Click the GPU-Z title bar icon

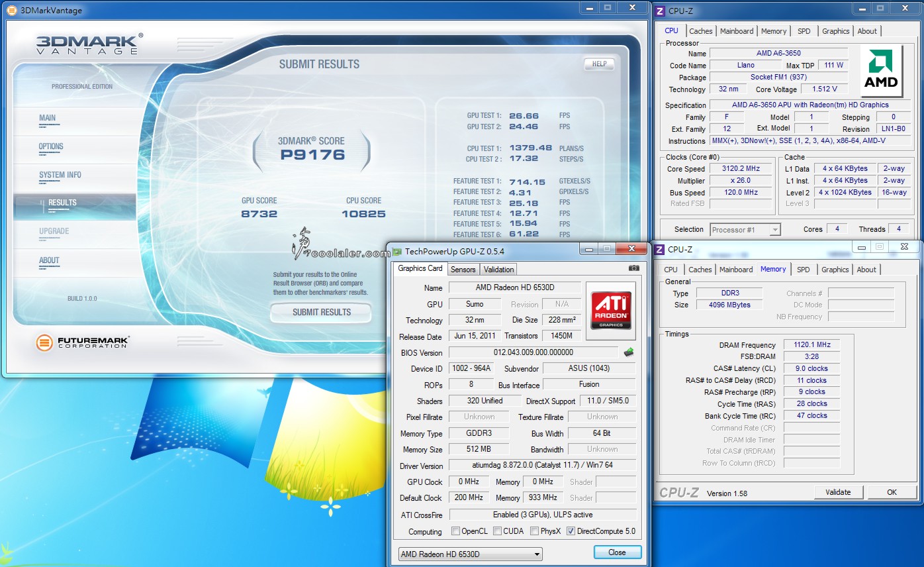point(397,251)
